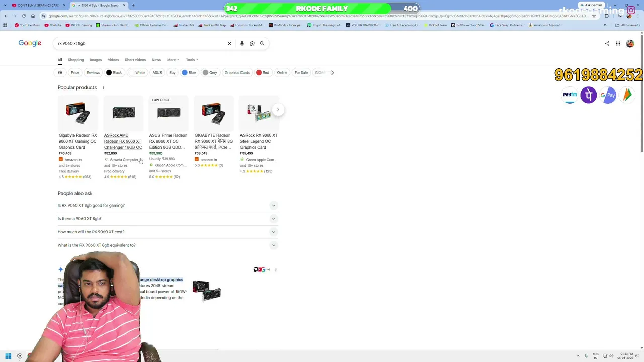Open the Google apps grid
Screen dimensions: 644x362
[618, 43]
